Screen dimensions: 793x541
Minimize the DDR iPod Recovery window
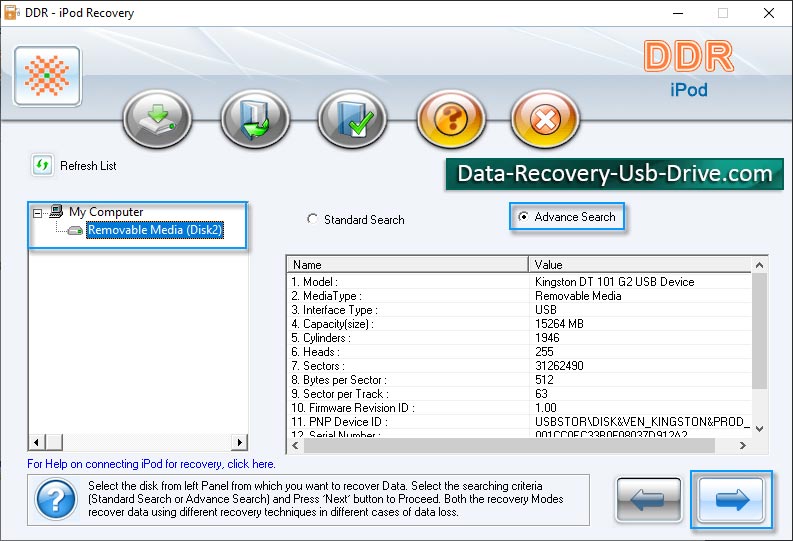[x=678, y=13]
